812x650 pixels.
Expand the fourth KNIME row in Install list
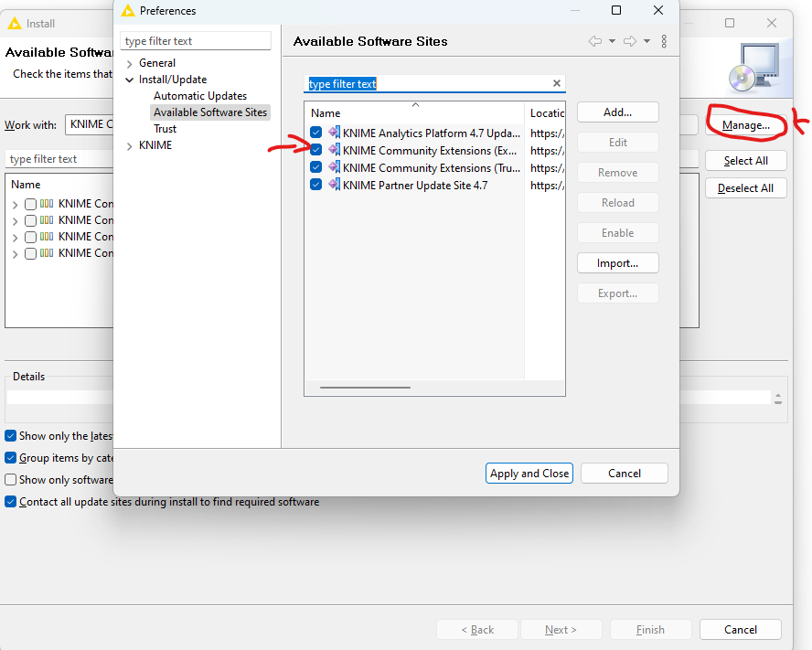click(15, 254)
